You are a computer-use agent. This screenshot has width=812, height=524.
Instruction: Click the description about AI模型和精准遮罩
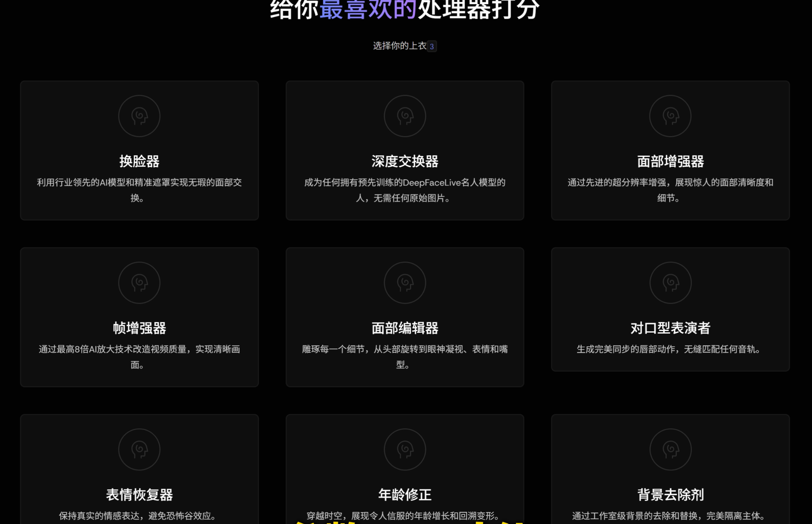click(139, 190)
